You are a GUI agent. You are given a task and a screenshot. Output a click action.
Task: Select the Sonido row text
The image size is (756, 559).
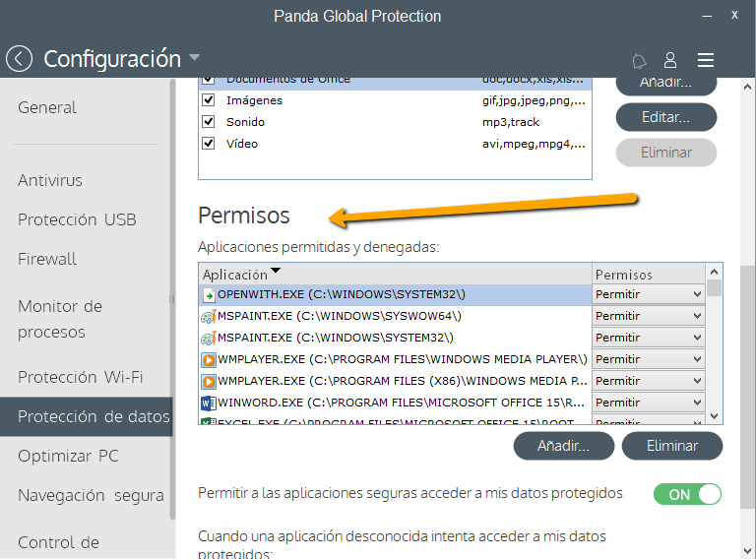[245, 122]
